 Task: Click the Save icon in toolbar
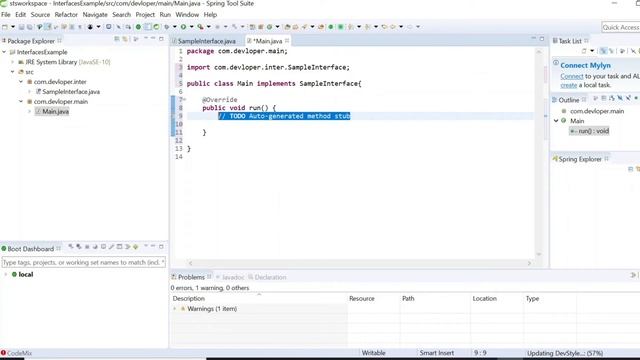[21, 27]
